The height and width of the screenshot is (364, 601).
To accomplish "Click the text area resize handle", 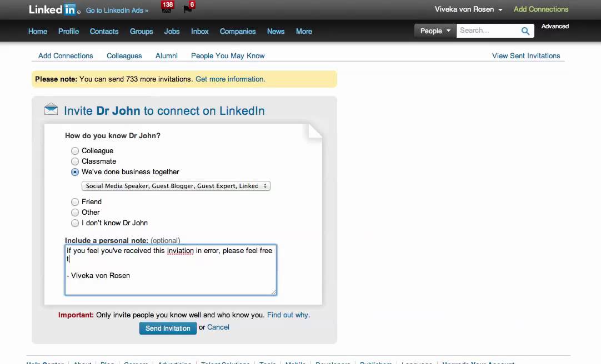I will point(274,292).
